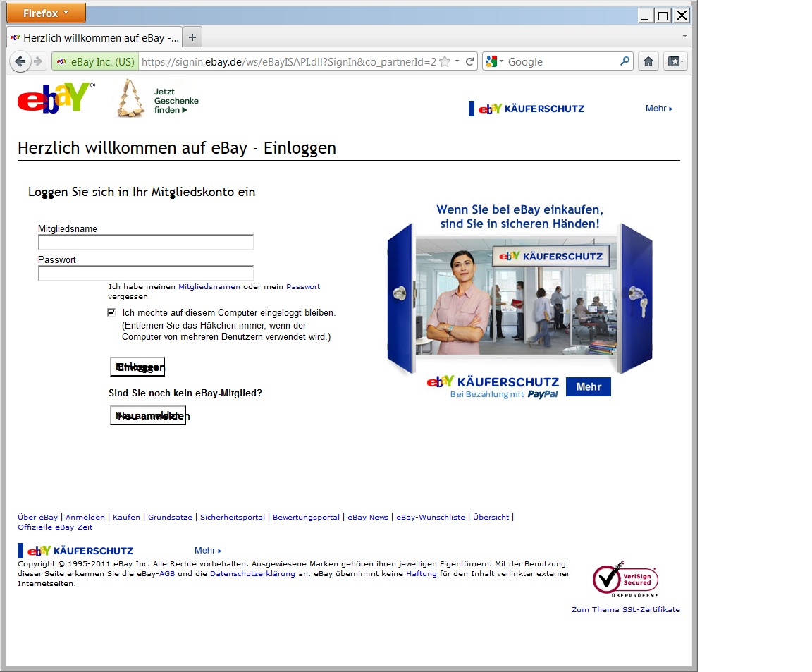Viewport: 812px width, 672px height.
Task: Open the 'Grundsätze' footer link
Action: [170, 517]
